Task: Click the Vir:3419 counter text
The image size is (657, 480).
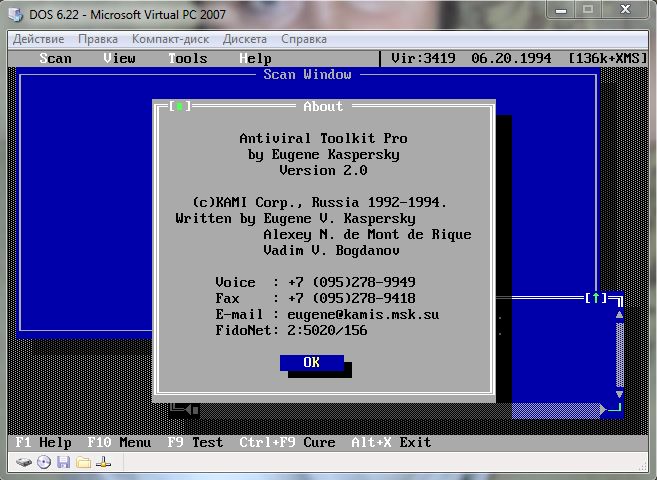Action: coord(423,58)
